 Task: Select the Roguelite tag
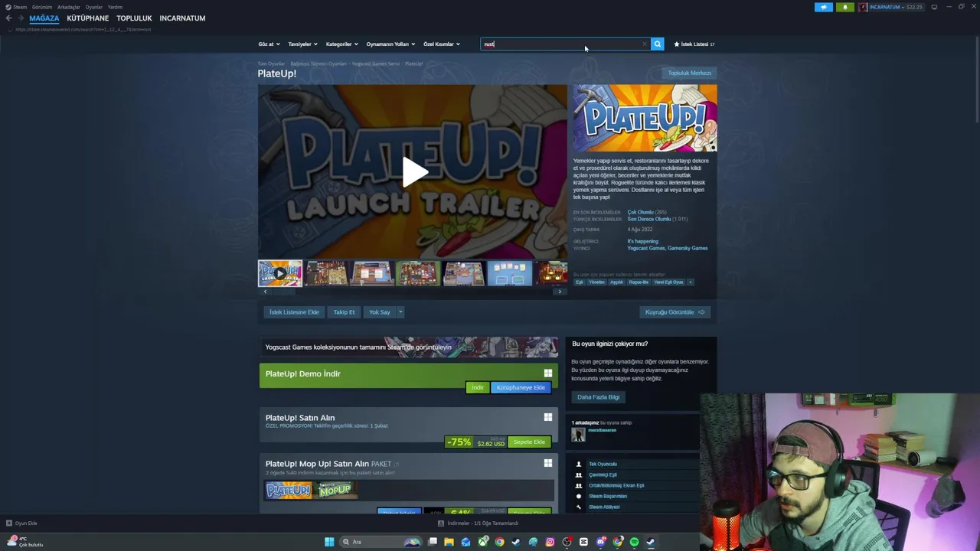tap(639, 282)
